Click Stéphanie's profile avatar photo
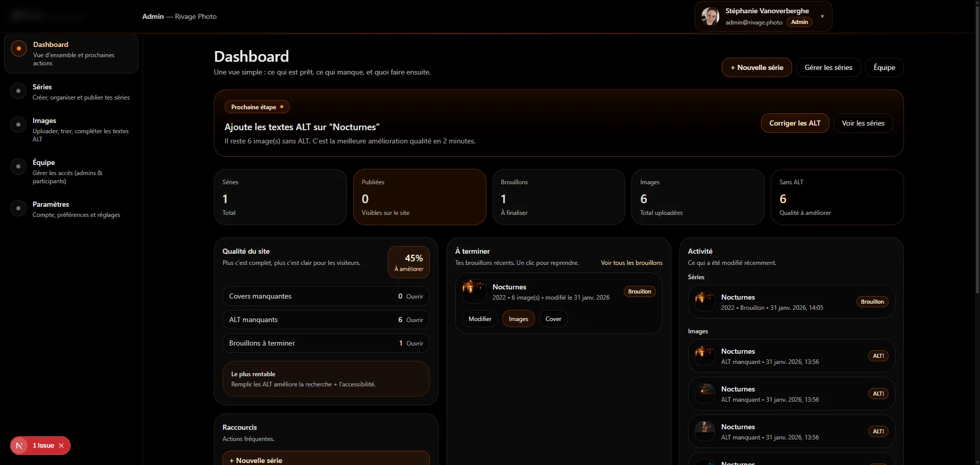The height and width of the screenshot is (465, 980). (x=710, y=16)
